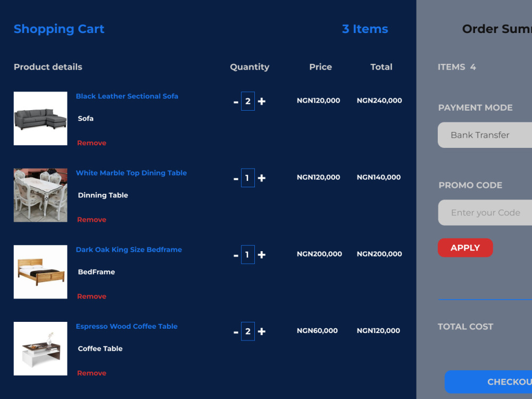The width and height of the screenshot is (532, 399).
Task: Click the Total column header
Action: [x=381, y=67]
